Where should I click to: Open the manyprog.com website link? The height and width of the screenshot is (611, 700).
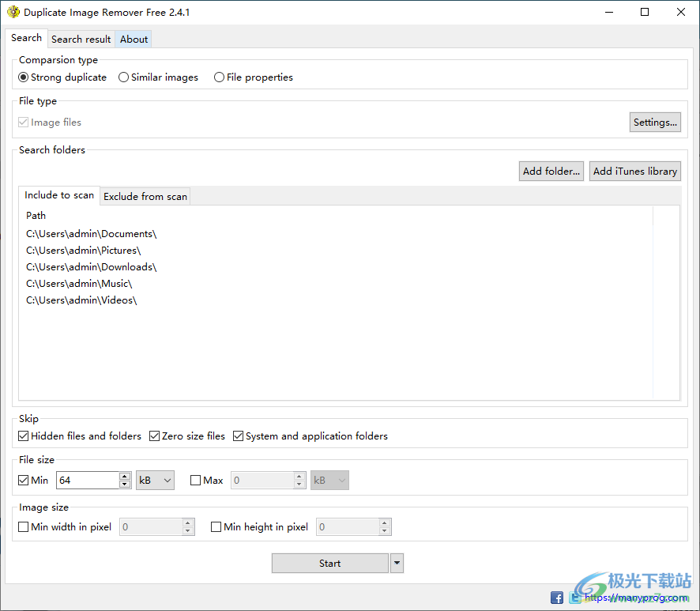pyautogui.click(x=636, y=598)
